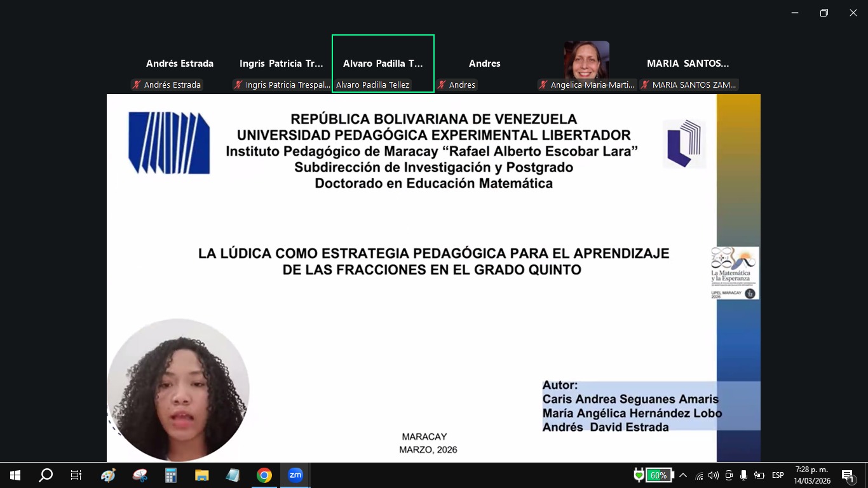Open the Notepad icon in the taskbar
Viewport: 868px width, 488px height.
click(233, 475)
